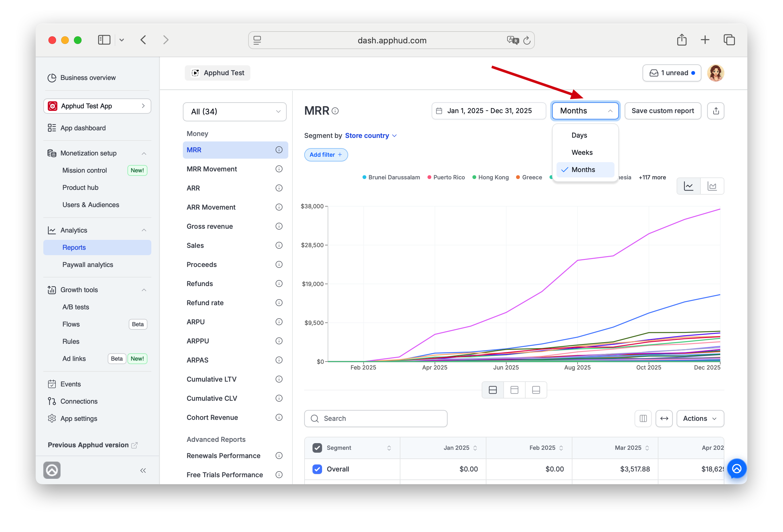Open the user avatar profile
Image resolution: width=783 pixels, height=532 pixels.
coord(715,73)
